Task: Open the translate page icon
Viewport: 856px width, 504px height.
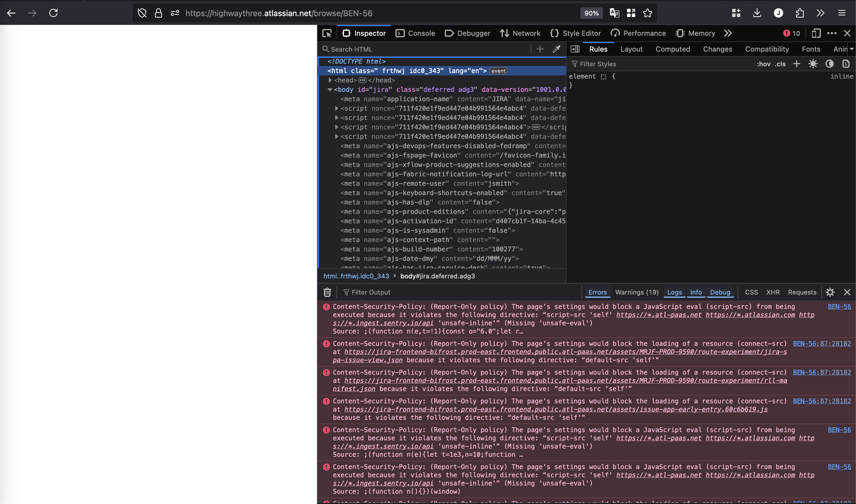Action: pos(614,13)
